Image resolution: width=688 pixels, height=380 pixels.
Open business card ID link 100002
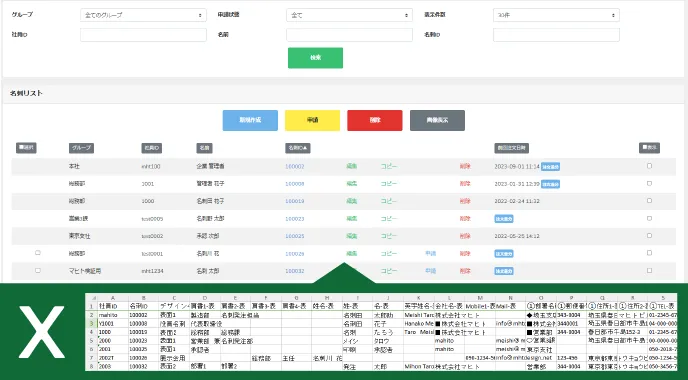(x=294, y=166)
